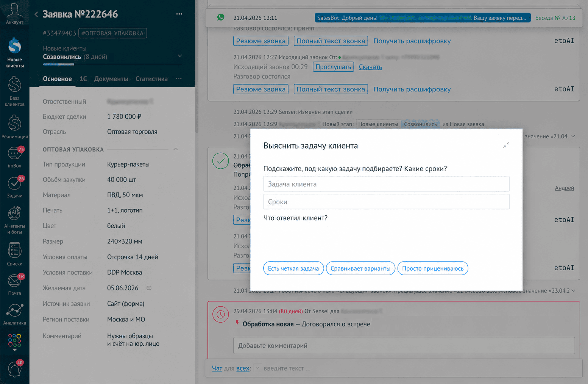588x384 pixels.
Task: Select the 'Есть четкая задача' answer option
Action: (x=293, y=268)
